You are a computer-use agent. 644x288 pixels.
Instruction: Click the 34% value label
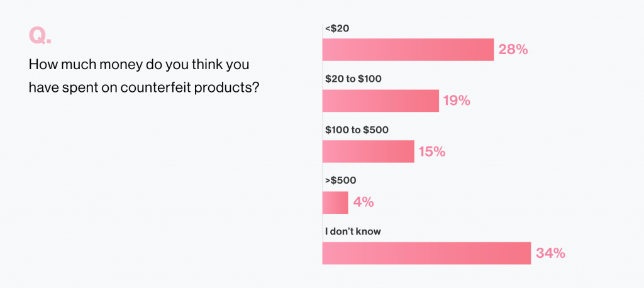coord(551,253)
